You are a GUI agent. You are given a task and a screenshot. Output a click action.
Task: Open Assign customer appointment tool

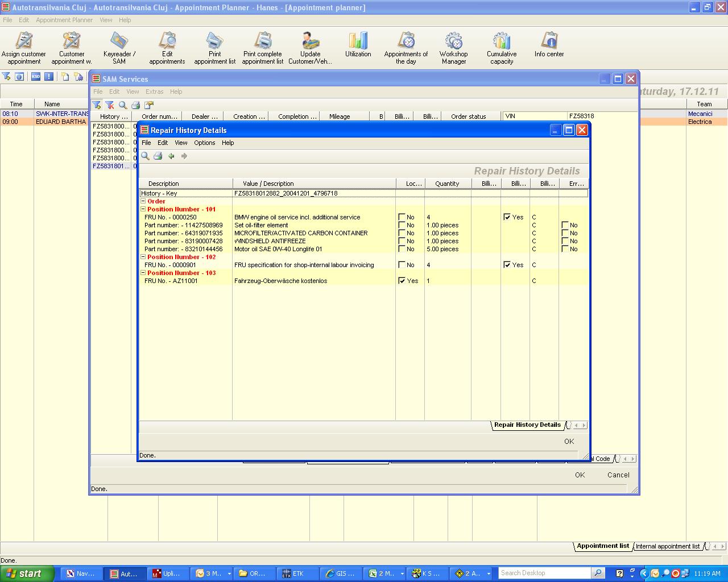24,48
